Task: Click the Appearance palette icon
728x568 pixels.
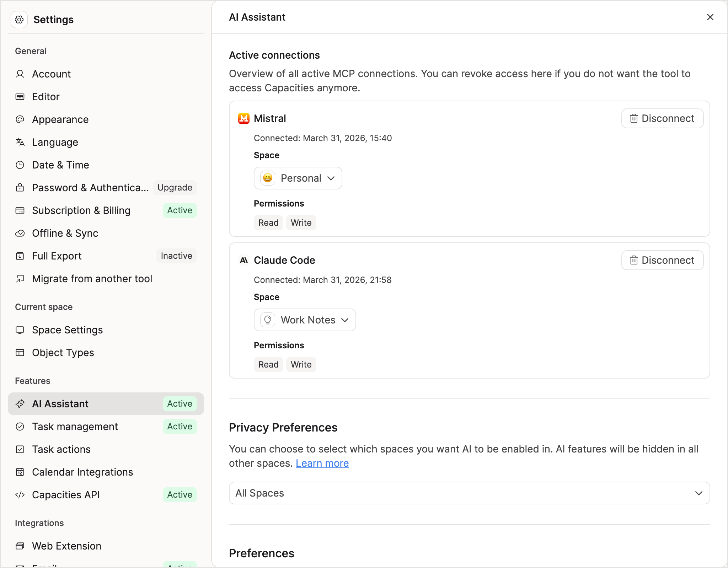Action: [20, 119]
